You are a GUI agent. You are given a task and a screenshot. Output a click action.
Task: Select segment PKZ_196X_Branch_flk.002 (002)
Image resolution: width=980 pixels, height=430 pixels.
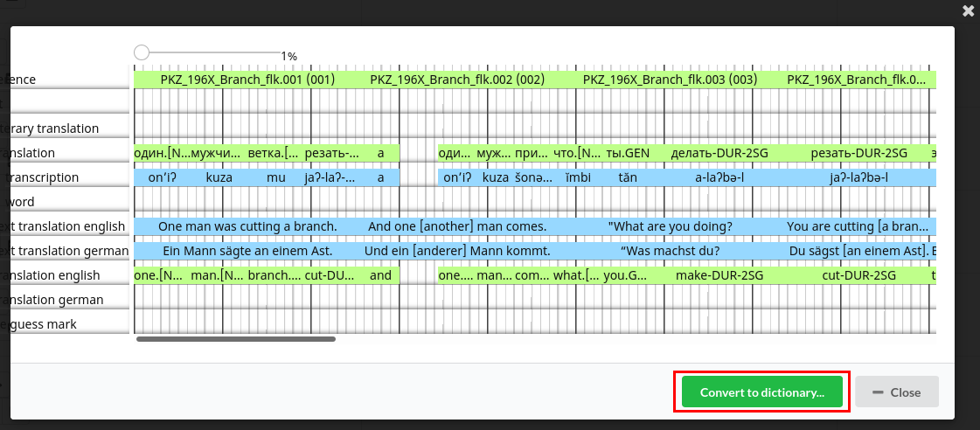[457, 80]
